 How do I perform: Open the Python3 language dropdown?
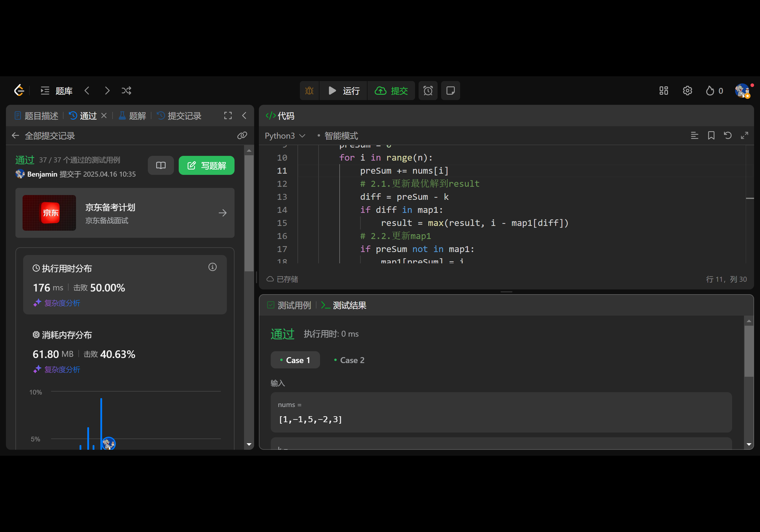285,136
